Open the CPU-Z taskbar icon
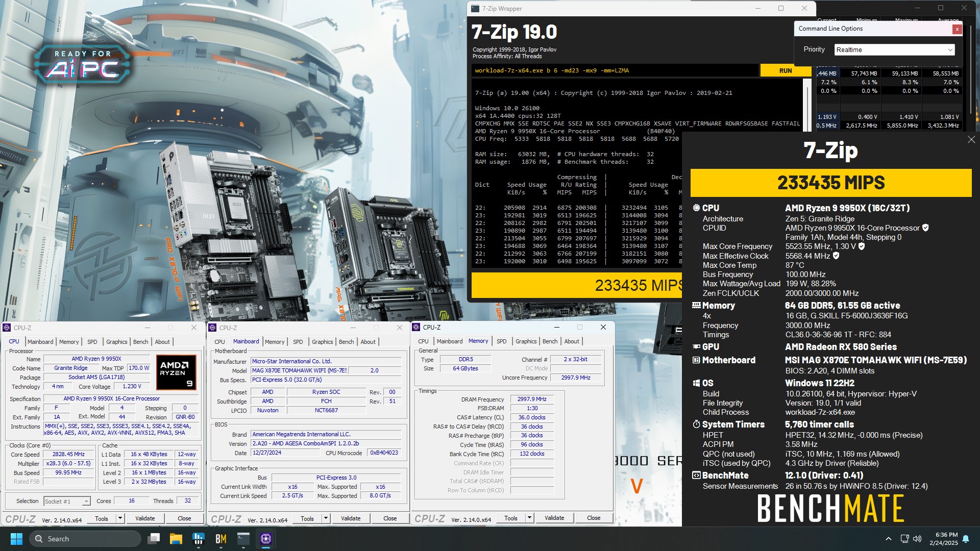Image resolution: width=980 pixels, height=551 pixels. click(266, 539)
